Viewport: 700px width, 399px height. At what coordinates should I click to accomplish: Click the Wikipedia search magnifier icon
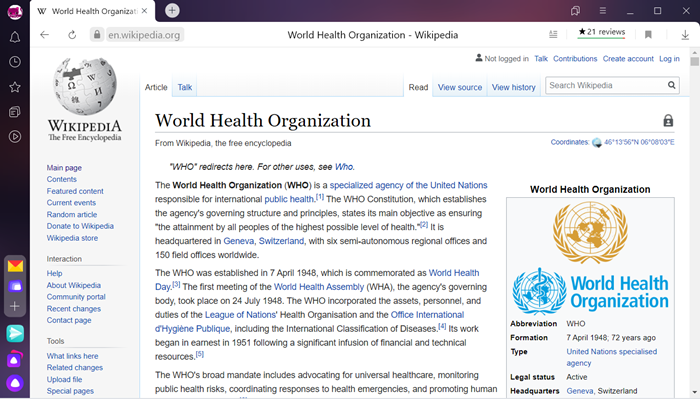click(x=671, y=85)
